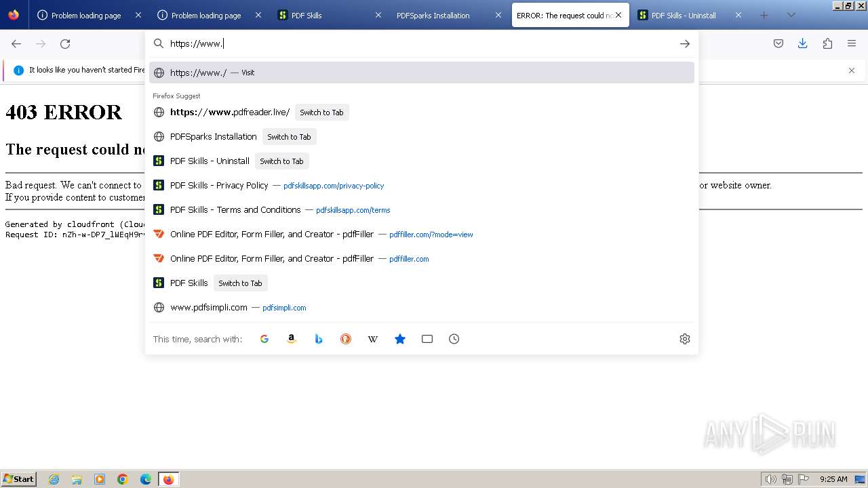Click the taskbar clock 9:25 AM
The height and width of the screenshot is (488, 868).
point(833,479)
